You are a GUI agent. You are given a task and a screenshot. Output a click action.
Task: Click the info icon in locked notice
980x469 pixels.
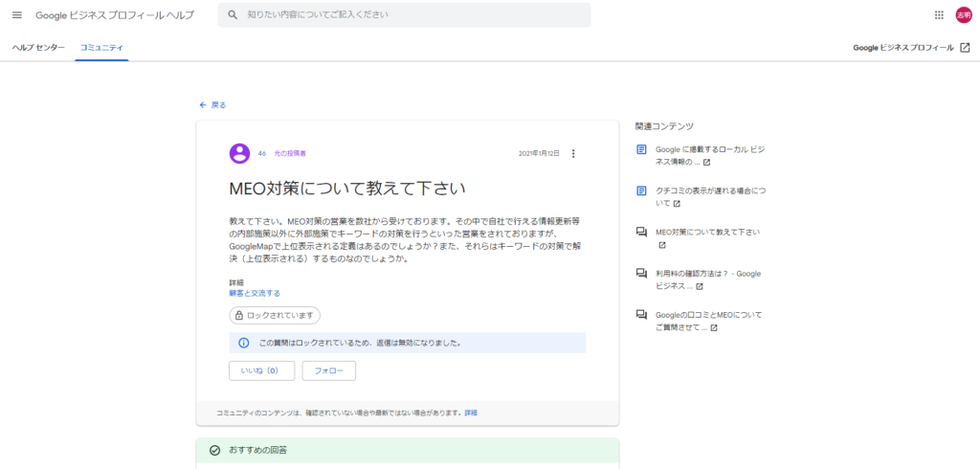(244, 344)
